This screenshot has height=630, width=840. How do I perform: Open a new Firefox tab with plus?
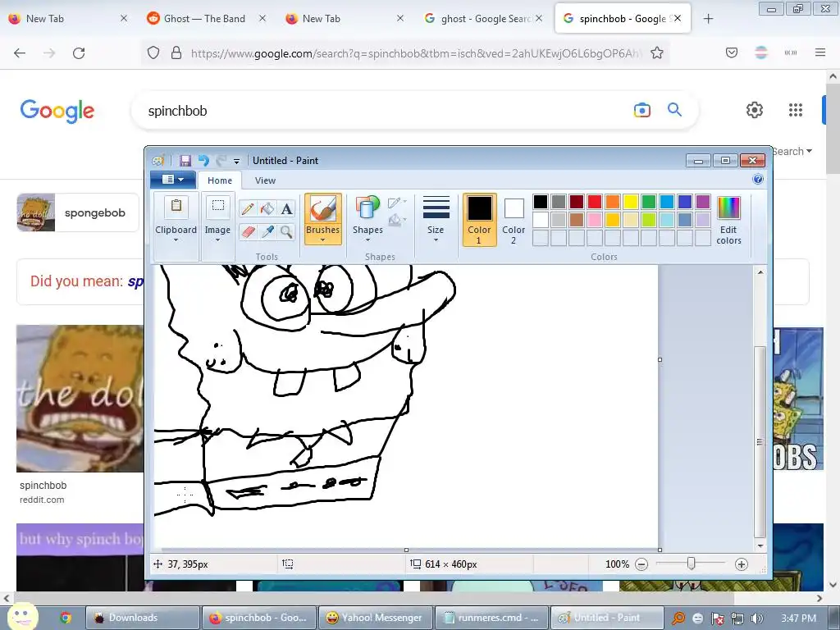click(x=708, y=19)
